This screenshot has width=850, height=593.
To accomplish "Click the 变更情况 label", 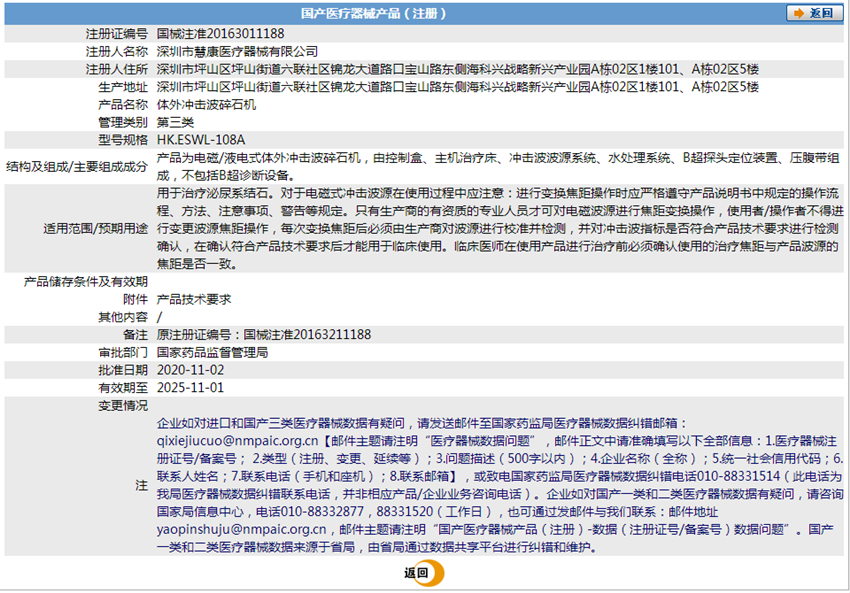I will coord(123,405).
